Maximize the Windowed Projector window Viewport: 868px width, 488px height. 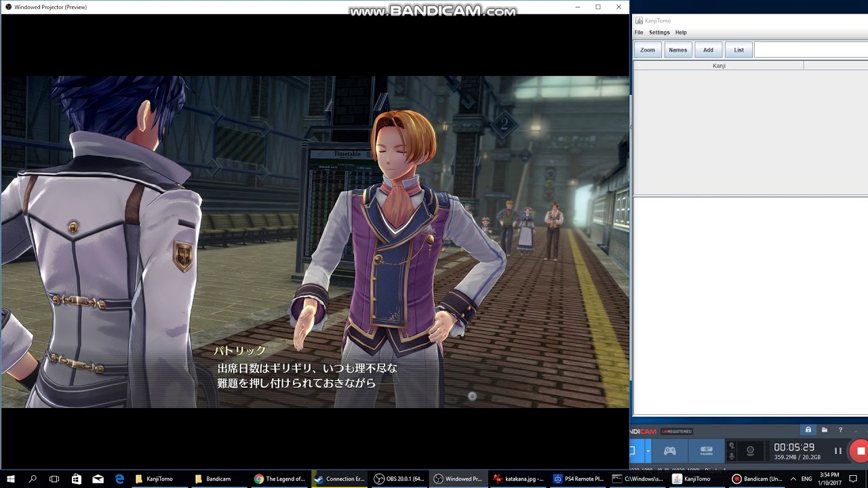coord(598,7)
